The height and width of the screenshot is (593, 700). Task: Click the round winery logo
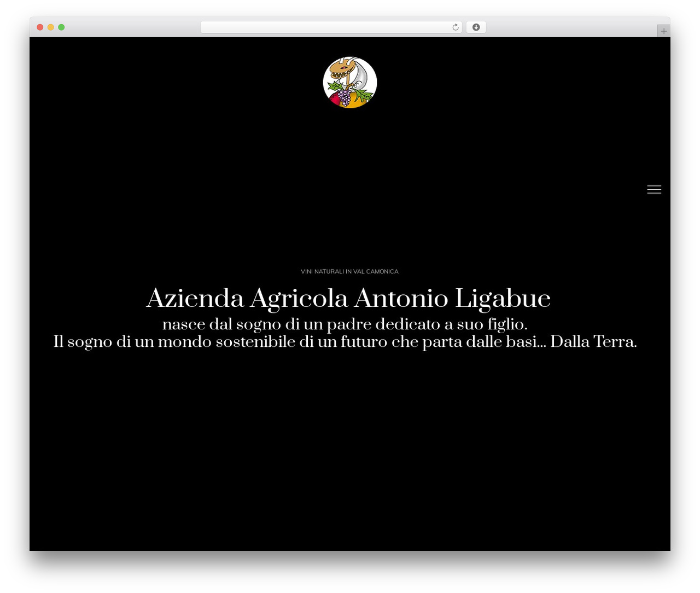350,83
